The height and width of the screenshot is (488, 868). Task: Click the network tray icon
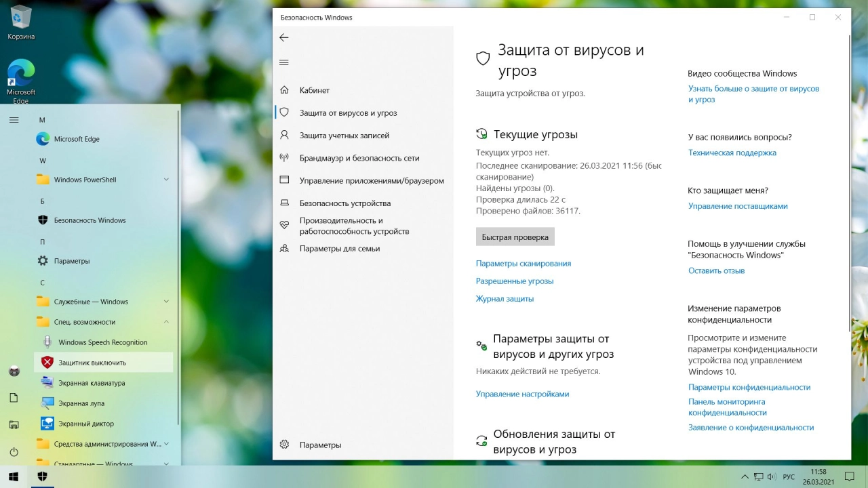pyautogui.click(x=758, y=476)
